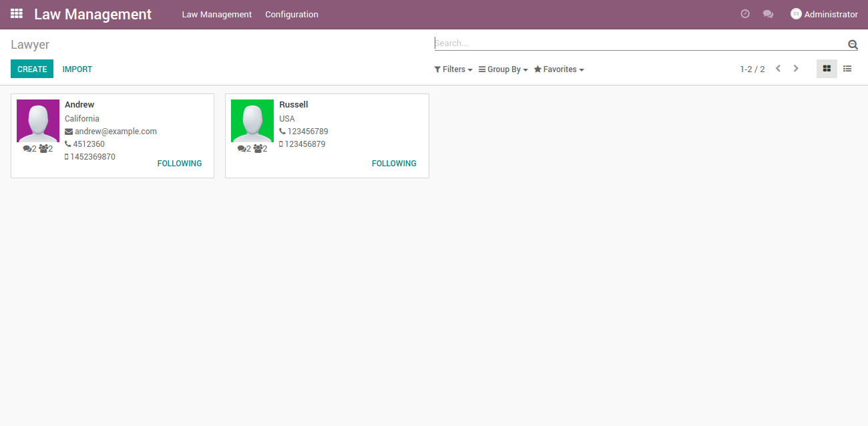
Task: Click the USA text
Action: [x=287, y=119]
